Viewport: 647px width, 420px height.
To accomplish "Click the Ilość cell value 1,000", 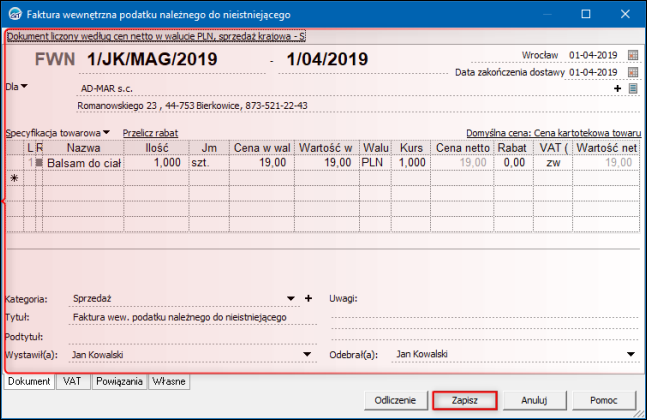I will pos(156,163).
